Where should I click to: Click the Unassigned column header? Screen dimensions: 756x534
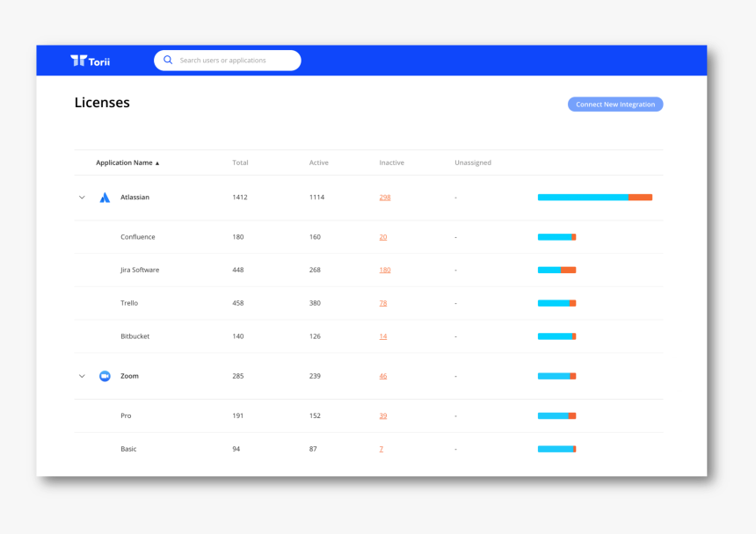473,162
